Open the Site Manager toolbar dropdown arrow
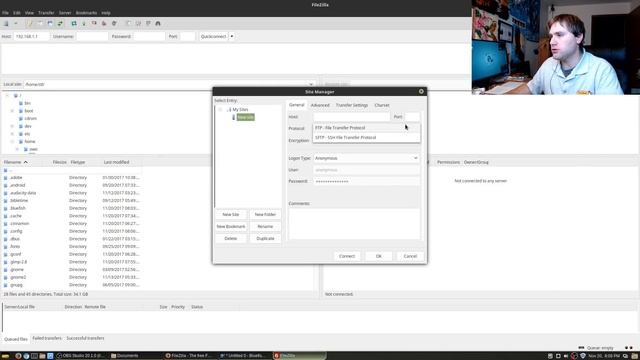 [x=16, y=23]
